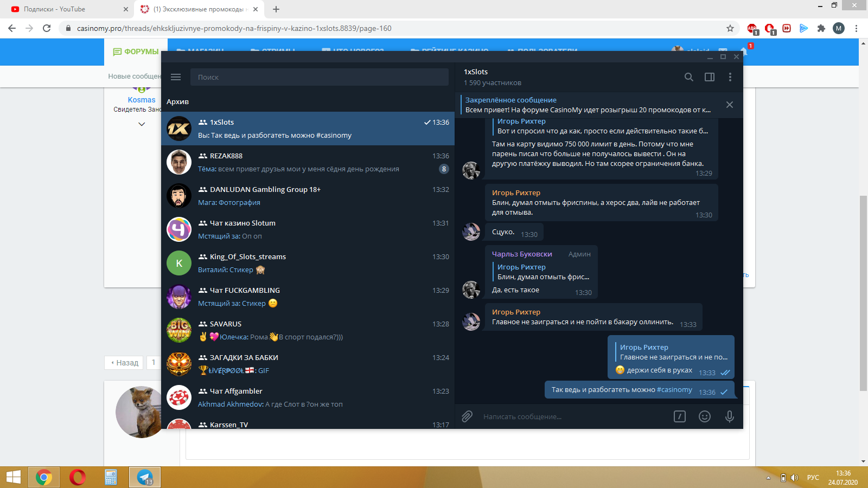Open a new browser tab with plus button
The width and height of the screenshot is (868, 488).
point(276,9)
